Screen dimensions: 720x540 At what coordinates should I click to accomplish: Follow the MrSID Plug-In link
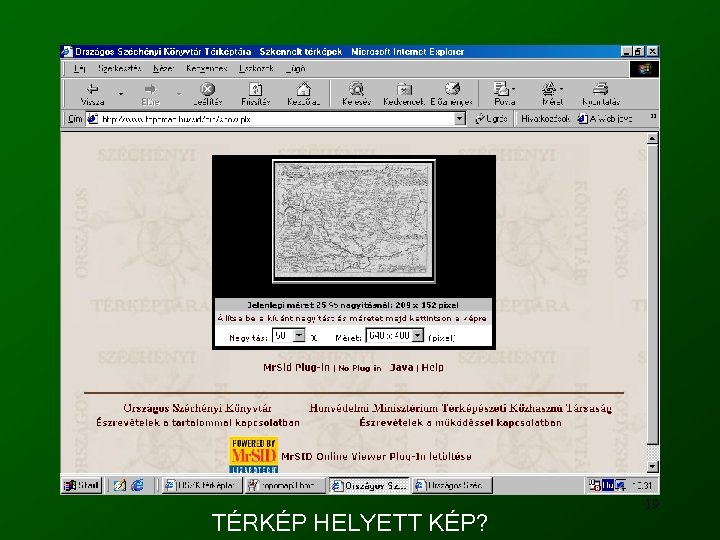click(296, 367)
